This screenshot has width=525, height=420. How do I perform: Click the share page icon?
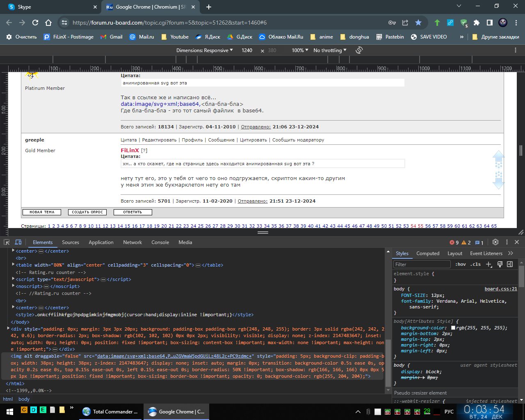tap(405, 23)
